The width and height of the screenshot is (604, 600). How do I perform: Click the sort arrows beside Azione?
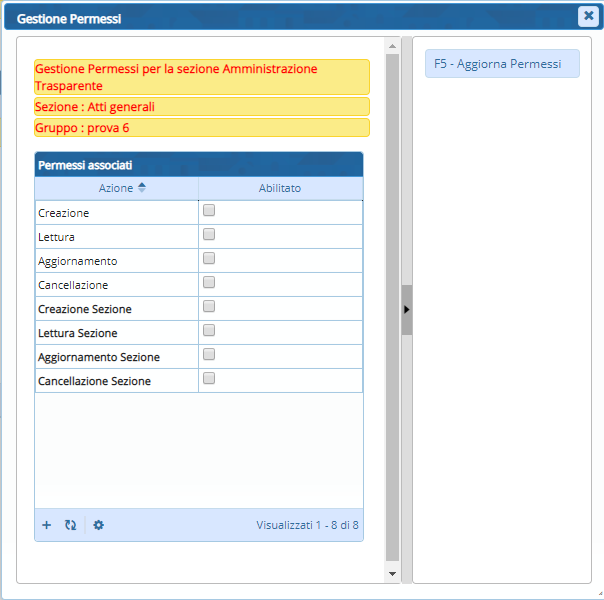click(x=141, y=188)
